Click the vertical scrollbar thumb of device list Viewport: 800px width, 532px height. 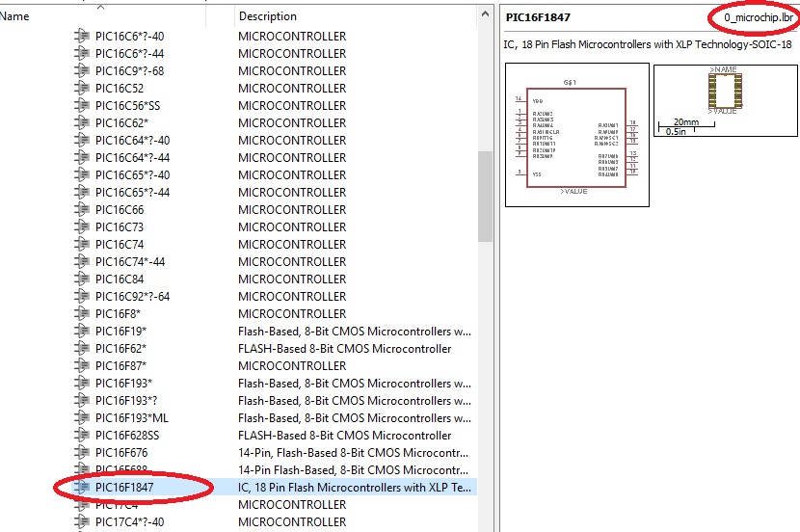pyautogui.click(x=485, y=197)
